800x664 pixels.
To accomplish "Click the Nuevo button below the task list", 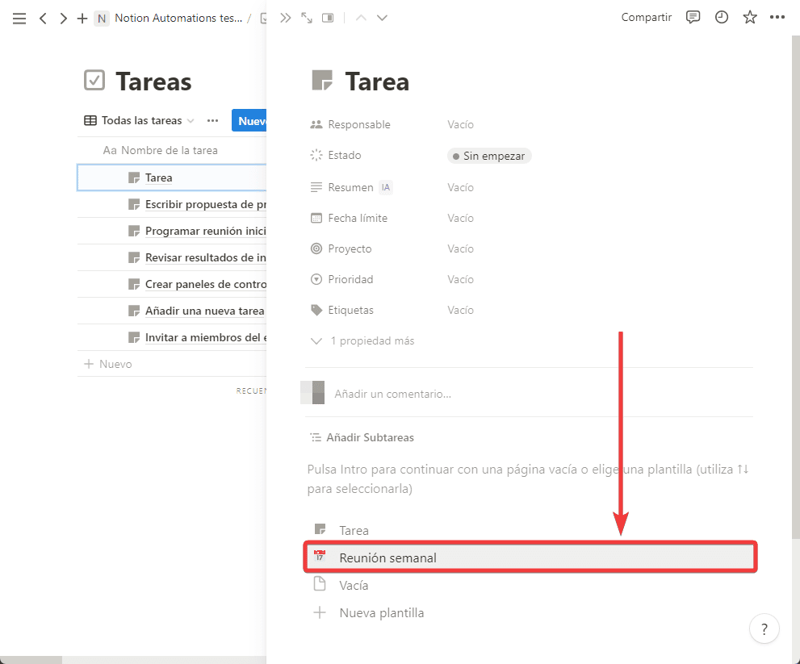I will 106,363.
